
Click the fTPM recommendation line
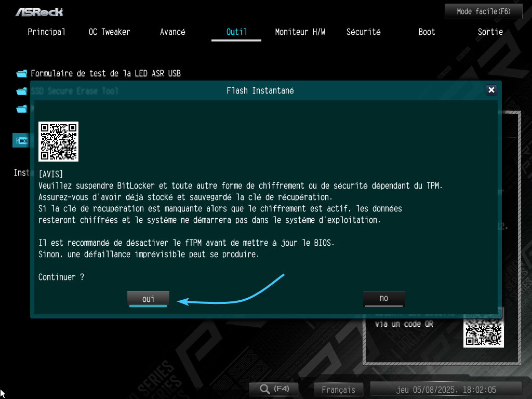[x=187, y=243]
